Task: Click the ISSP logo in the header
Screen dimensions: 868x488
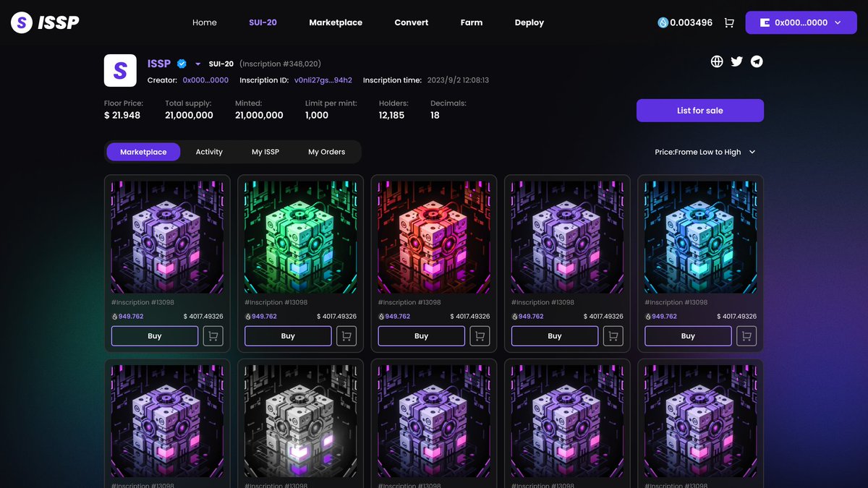Action: (x=45, y=22)
